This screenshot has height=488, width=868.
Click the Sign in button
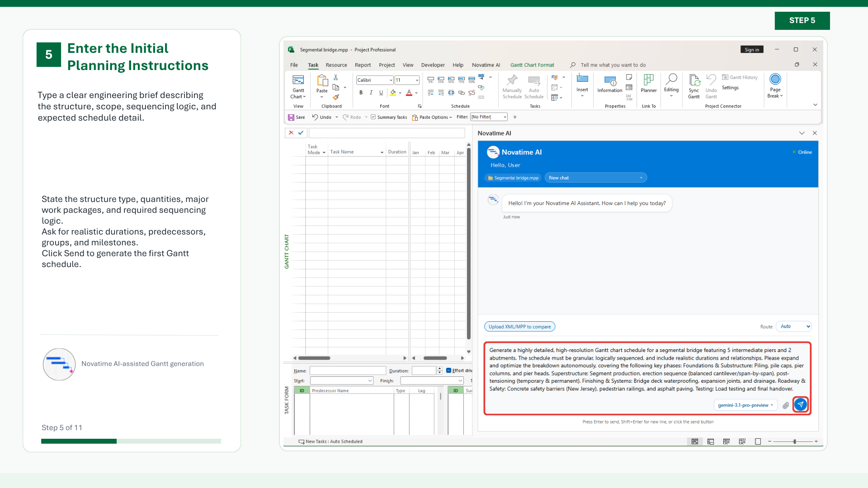[752, 50]
